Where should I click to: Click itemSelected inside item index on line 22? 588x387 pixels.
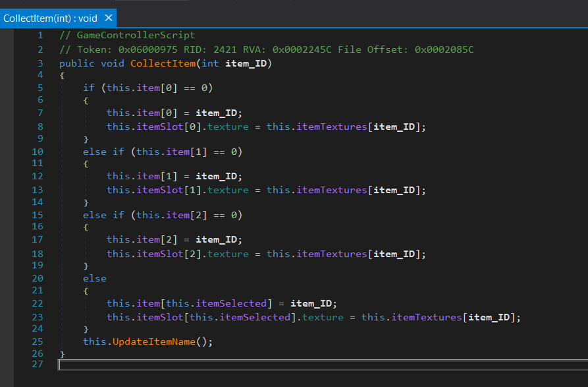[x=231, y=303]
